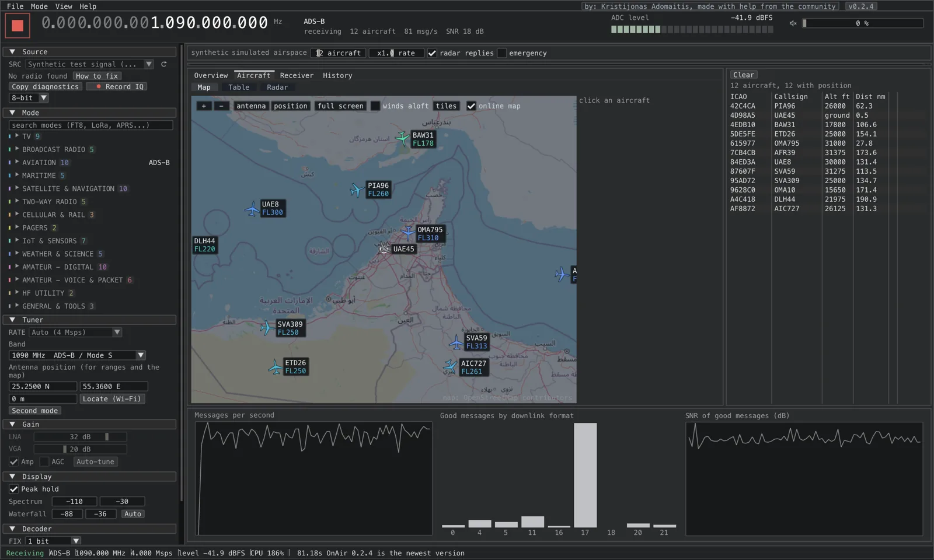Screen dimensions: 934x560
Task: Click the tiles map button
Action: pyautogui.click(x=446, y=106)
